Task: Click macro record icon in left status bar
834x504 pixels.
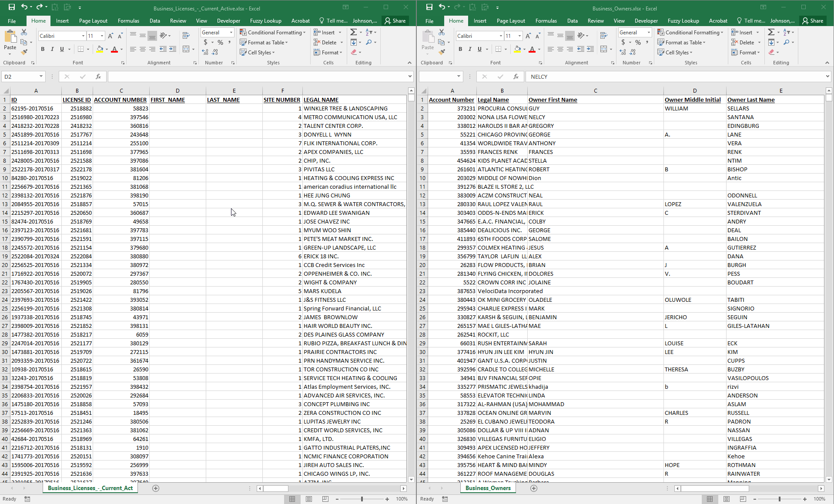Action: (x=27, y=499)
